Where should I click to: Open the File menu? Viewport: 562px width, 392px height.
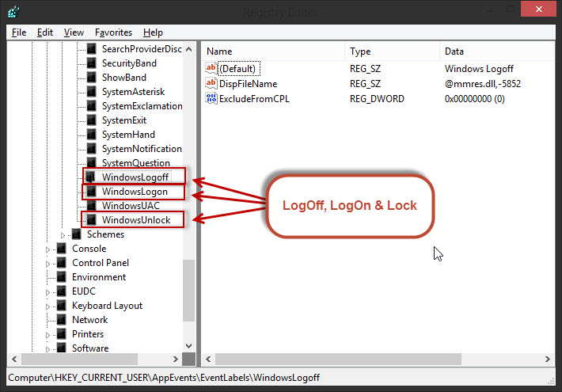(x=19, y=32)
